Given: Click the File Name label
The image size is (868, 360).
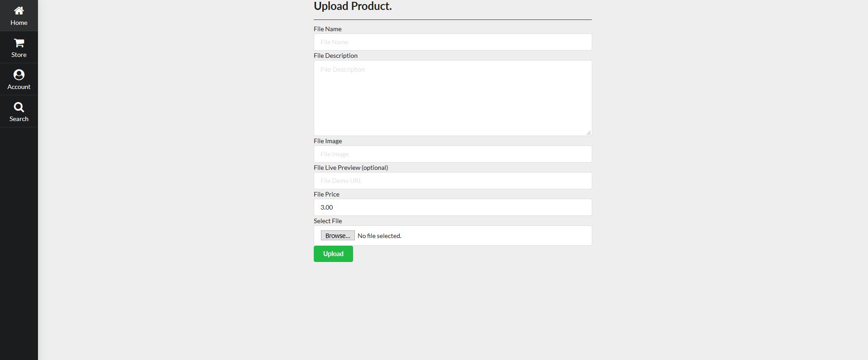Looking at the screenshot, I should (x=327, y=29).
